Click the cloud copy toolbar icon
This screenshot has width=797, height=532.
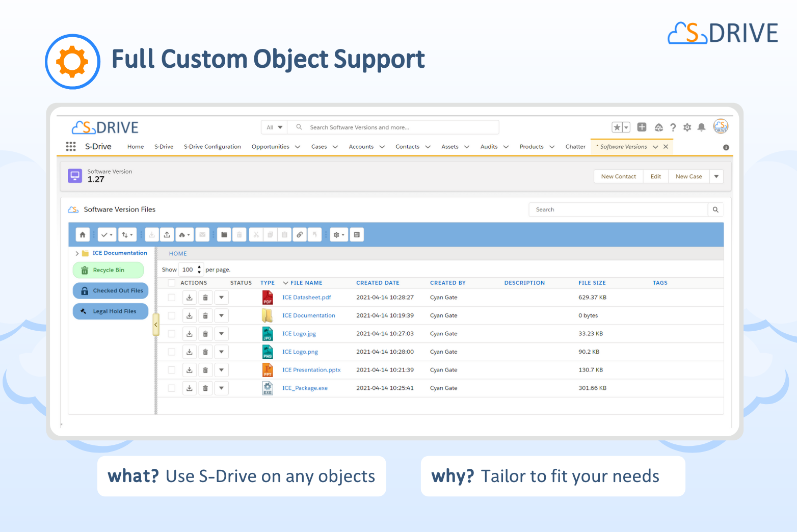coord(184,234)
